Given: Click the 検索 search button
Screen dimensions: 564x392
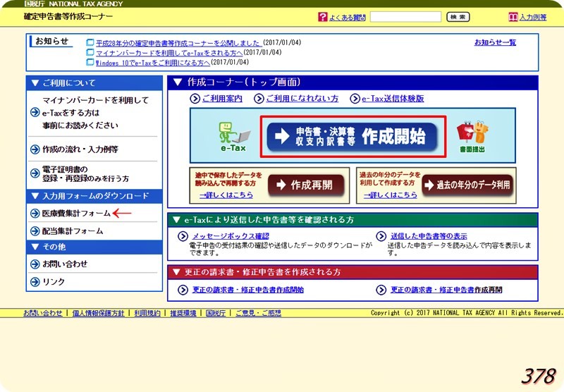Looking at the screenshot, I should (458, 17).
